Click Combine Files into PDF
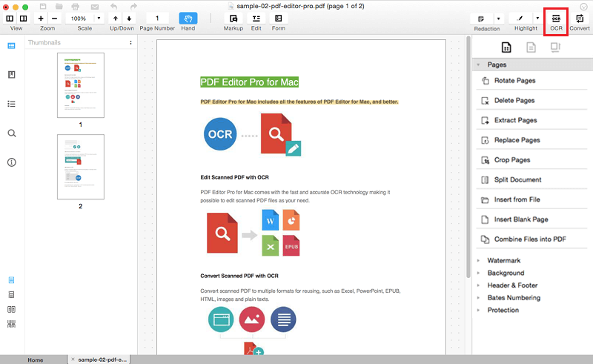The width and height of the screenshot is (593, 364). (x=531, y=239)
